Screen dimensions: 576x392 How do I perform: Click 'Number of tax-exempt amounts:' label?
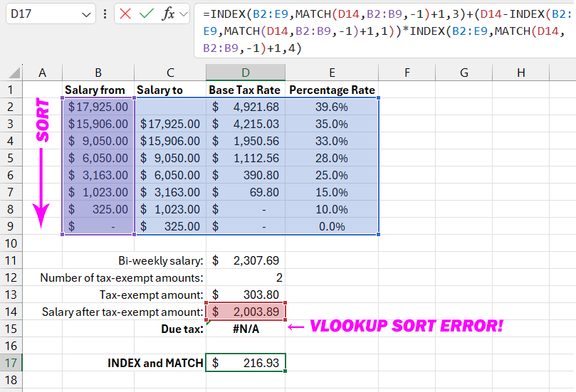point(122,278)
